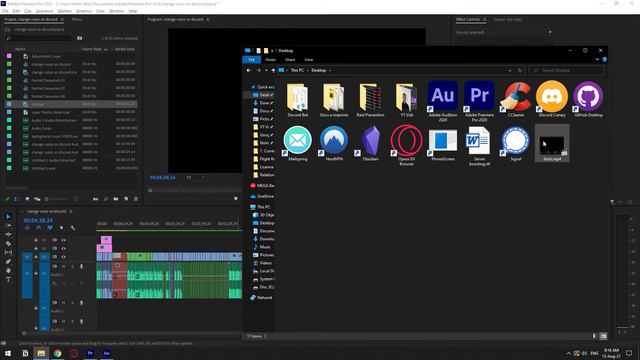Adjust the Project panel thumbnail zoom slider
The height and width of the screenshot is (360, 640).
click(56, 199)
